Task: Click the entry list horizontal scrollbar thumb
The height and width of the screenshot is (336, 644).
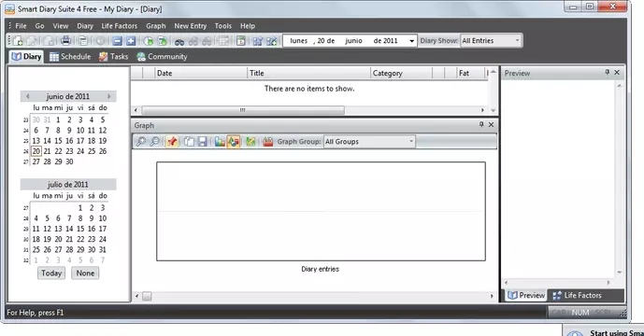Action: [x=243, y=110]
